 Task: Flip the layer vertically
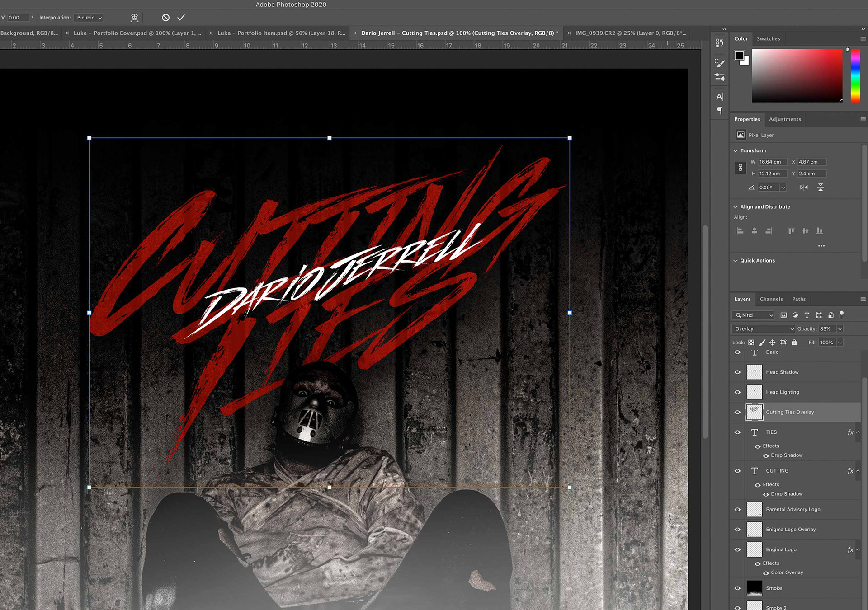(x=821, y=188)
